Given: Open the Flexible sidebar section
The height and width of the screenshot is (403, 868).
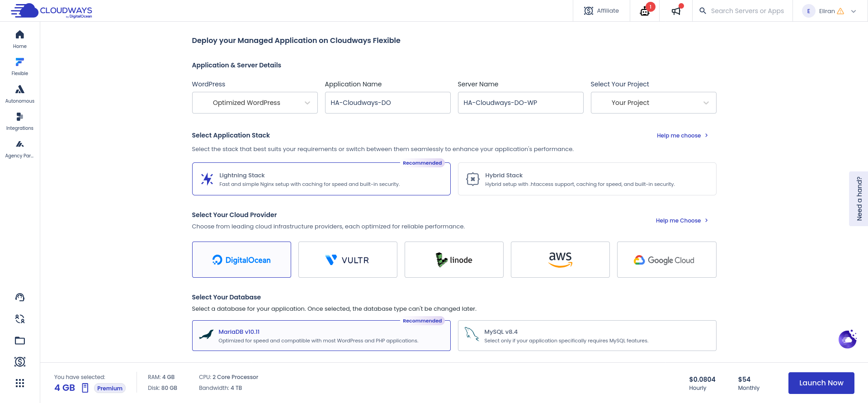Looking at the screenshot, I should (x=20, y=66).
